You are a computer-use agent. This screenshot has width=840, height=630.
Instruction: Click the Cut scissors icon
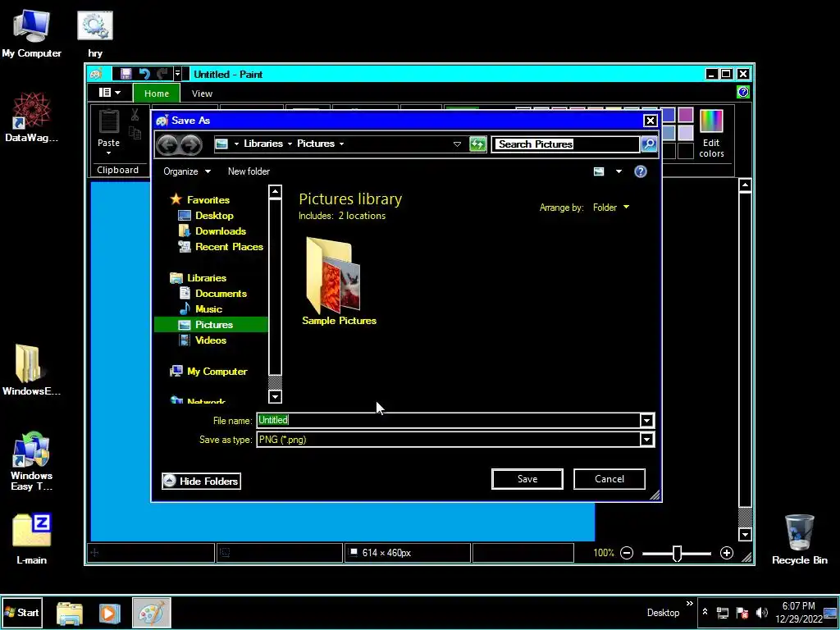click(135, 114)
